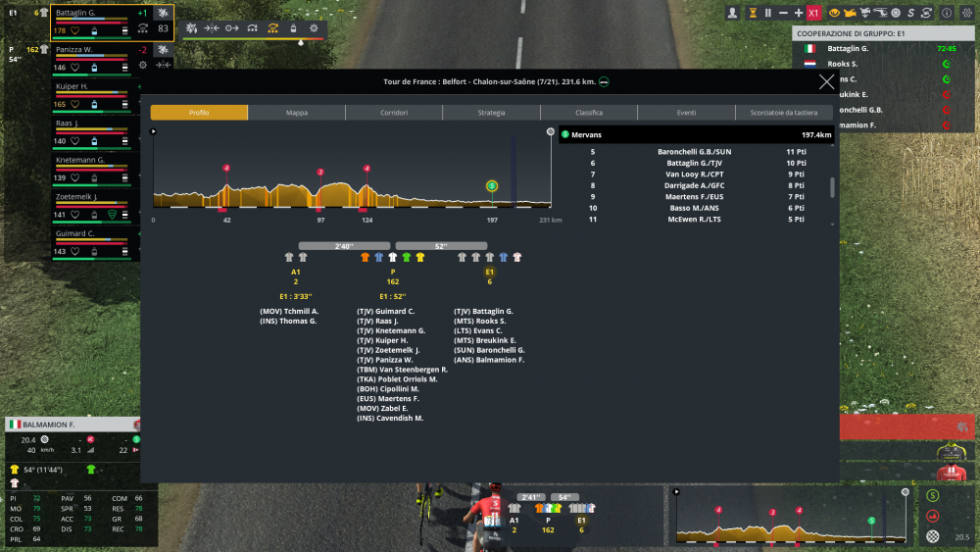This screenshot has width=980, height=552.
Task: Click play marker at profile start
Action: click(x=153, y=131)
